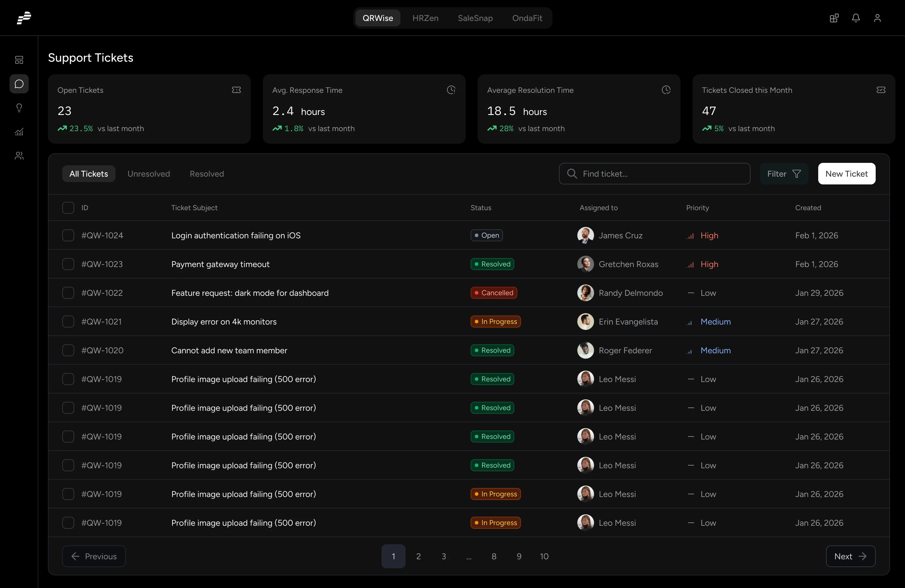This screenshot has height=588, width=905.
Task: Check the checkbox for ticket #QW-1024
Action: [68, 235]
